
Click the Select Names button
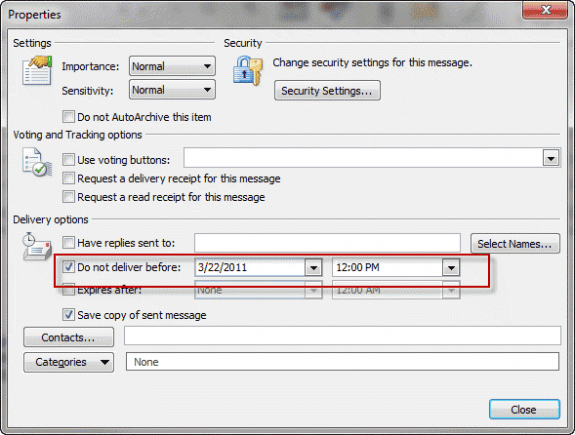point(515,244)
